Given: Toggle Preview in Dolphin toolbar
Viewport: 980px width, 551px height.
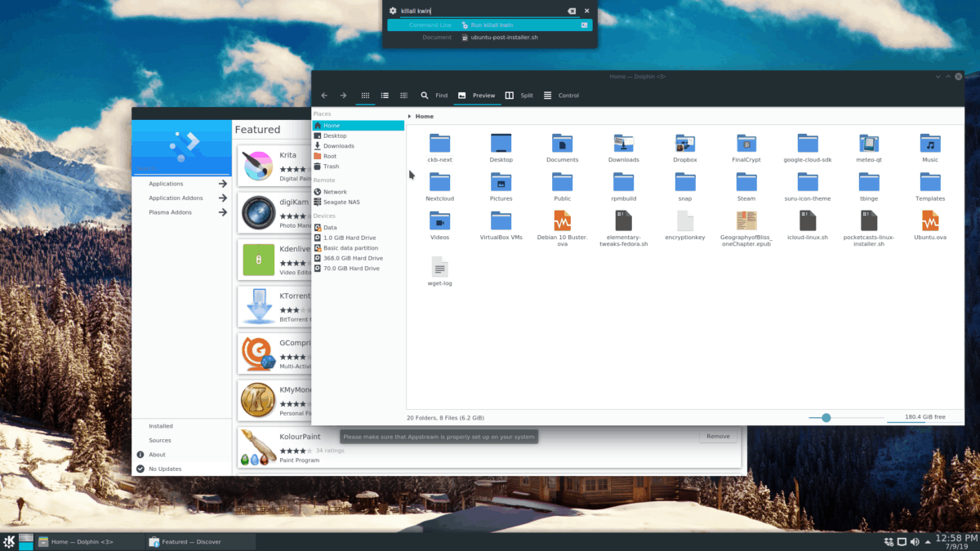Looking at the screenshot, I should (x=477, y=96).
